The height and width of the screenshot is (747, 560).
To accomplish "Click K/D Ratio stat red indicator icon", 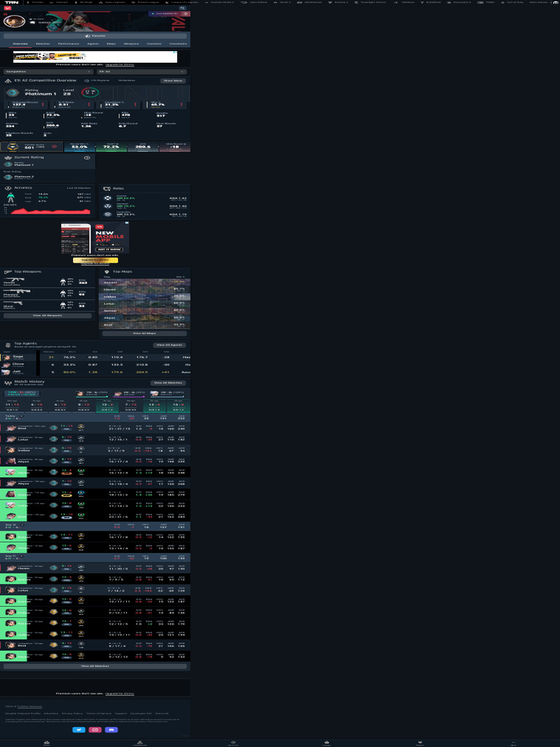I will pos(89,104).
